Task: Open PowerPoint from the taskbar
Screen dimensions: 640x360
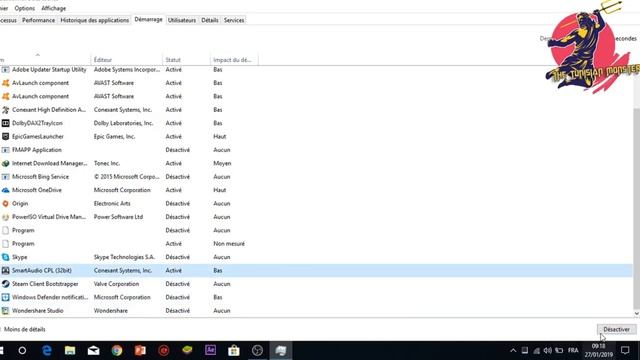Action: point(140,351)
